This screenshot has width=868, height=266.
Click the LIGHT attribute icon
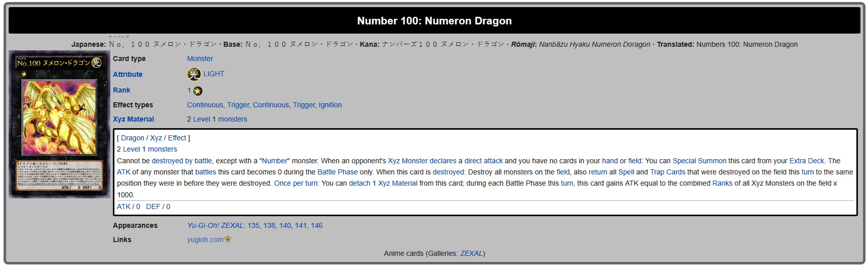point(194,74)
